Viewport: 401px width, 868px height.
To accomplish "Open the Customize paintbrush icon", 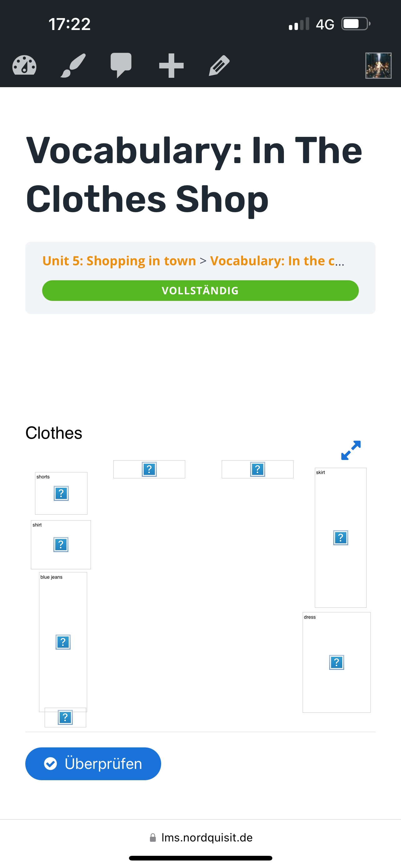I will 73,65.
